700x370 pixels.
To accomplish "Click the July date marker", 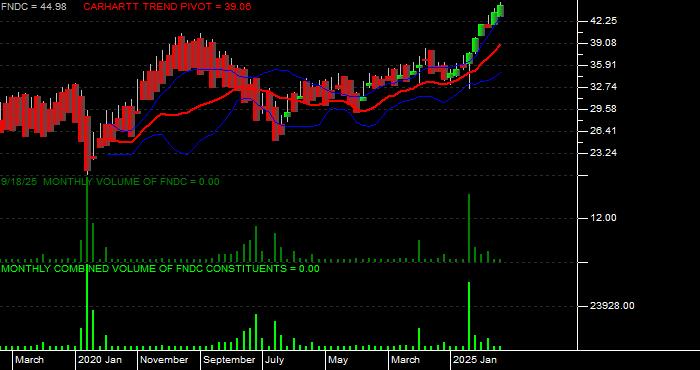I will pos(275,360).
